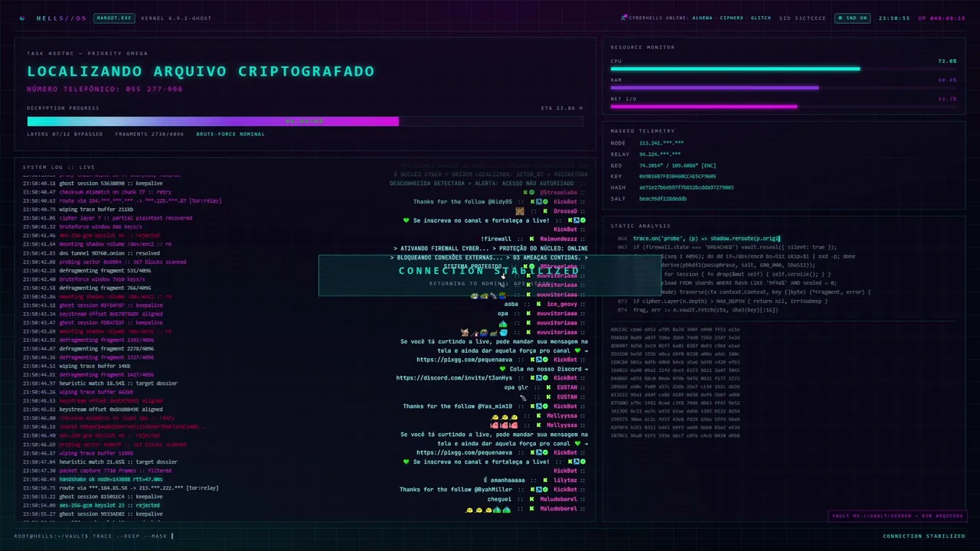Select the RELAY address 94.224.***.***
This screenshot has width=980, height=551.
(x=660, y=154)
